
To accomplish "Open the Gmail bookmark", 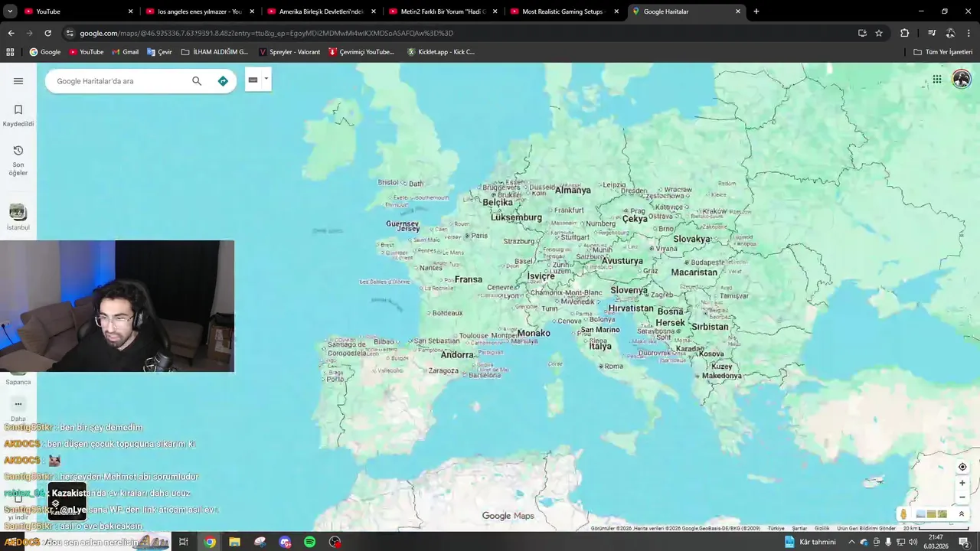I will 125,52.
